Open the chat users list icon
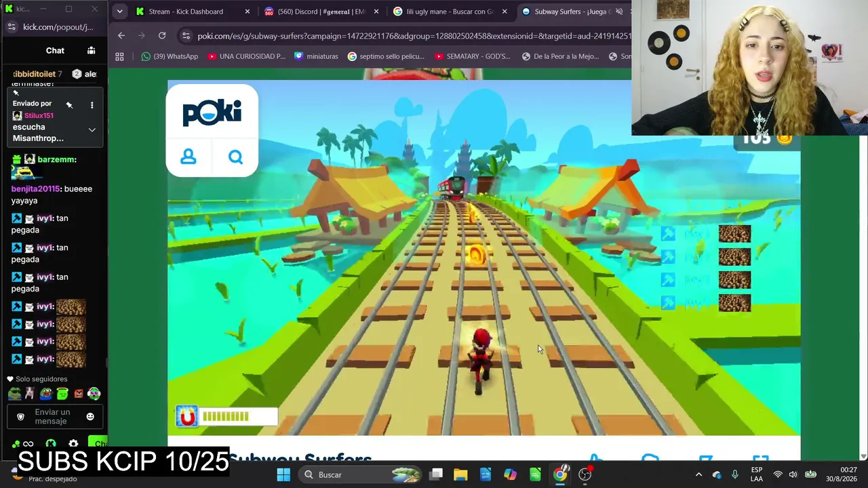Image resolution: width=868 pixels, height=488 pixels. pos(92,50)
